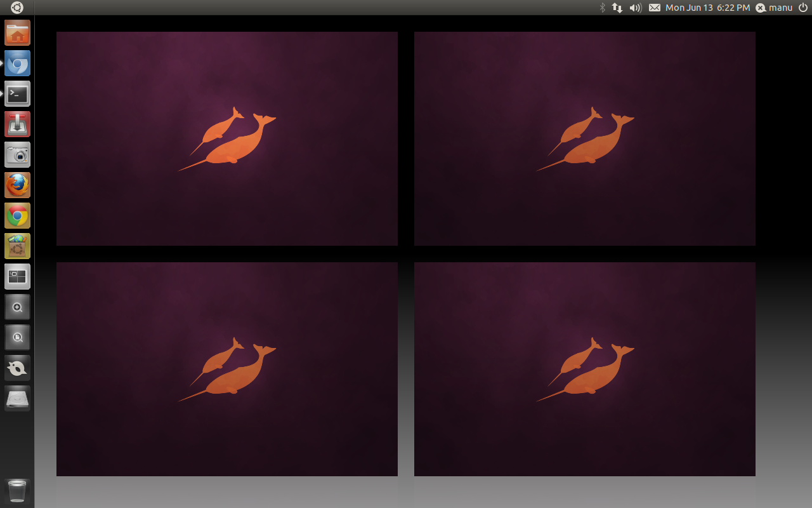The height and width of the screenshot is (508, 812).
Task: Open the Home folder launcher icon
Action: (x=17, y=33)
